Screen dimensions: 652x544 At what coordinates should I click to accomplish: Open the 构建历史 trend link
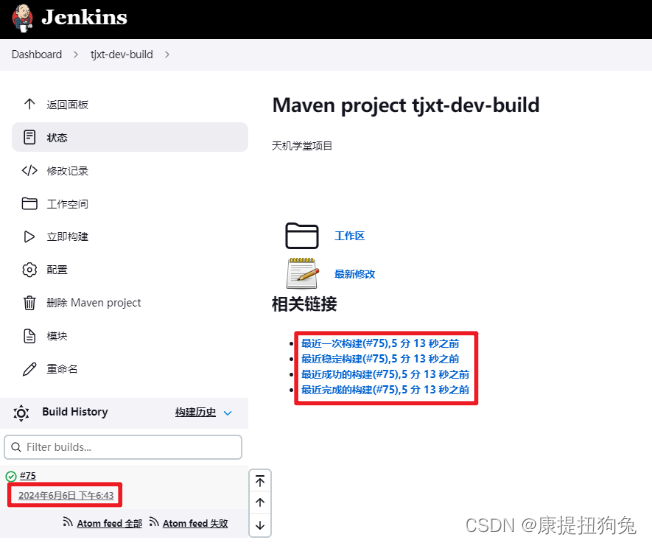(195, 412)
